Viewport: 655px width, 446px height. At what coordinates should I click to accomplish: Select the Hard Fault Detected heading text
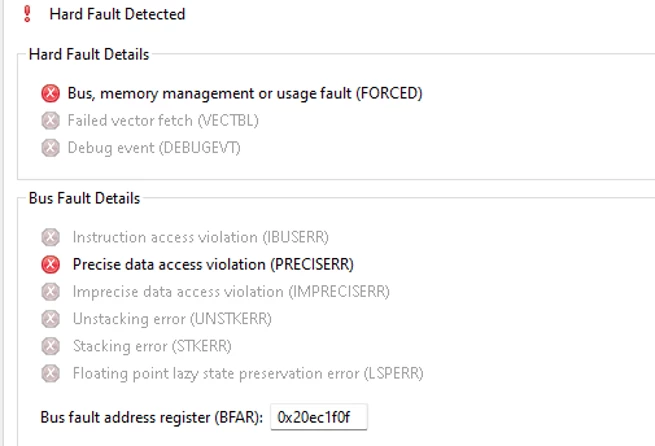coord(117,14)
